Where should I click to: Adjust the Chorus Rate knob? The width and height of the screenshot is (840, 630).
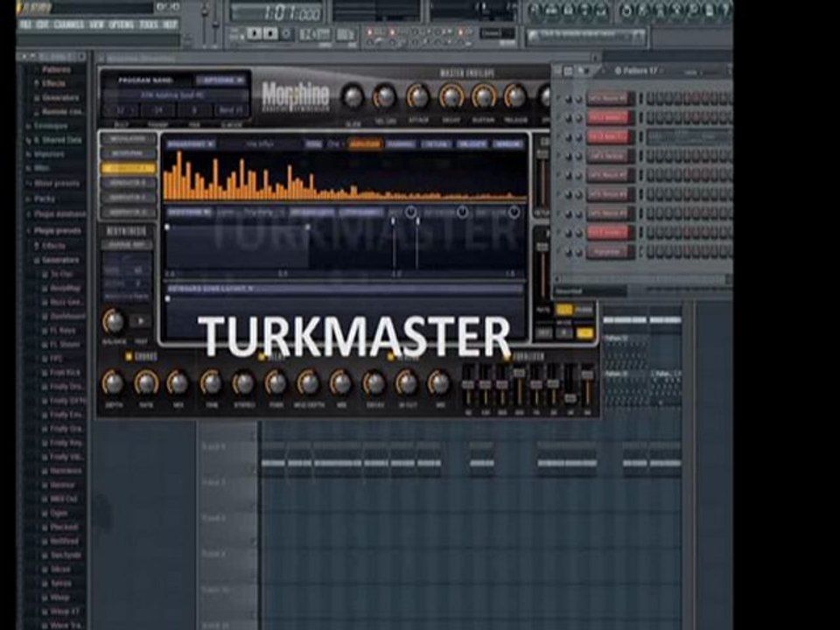(146, 383)
